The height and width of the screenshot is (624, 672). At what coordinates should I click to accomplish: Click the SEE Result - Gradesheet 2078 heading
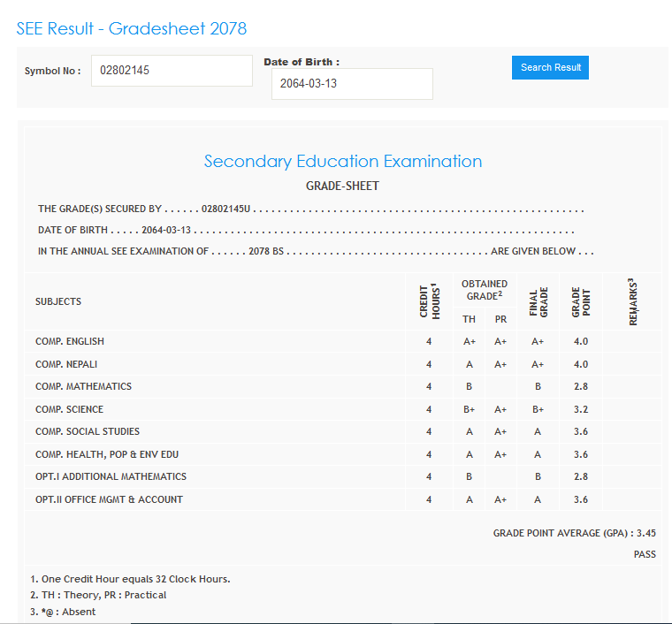point(131,28)
